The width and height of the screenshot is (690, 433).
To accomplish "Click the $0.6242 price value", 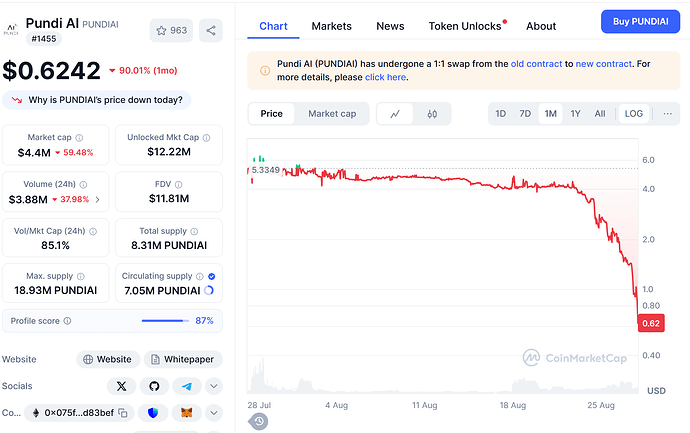I will (51, 70).
